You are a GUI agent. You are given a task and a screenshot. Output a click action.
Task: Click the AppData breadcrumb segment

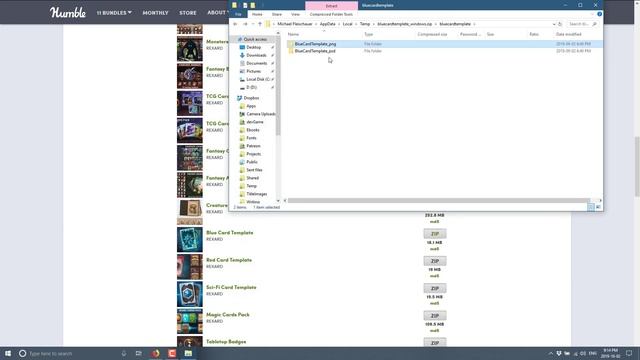(327, 24)
